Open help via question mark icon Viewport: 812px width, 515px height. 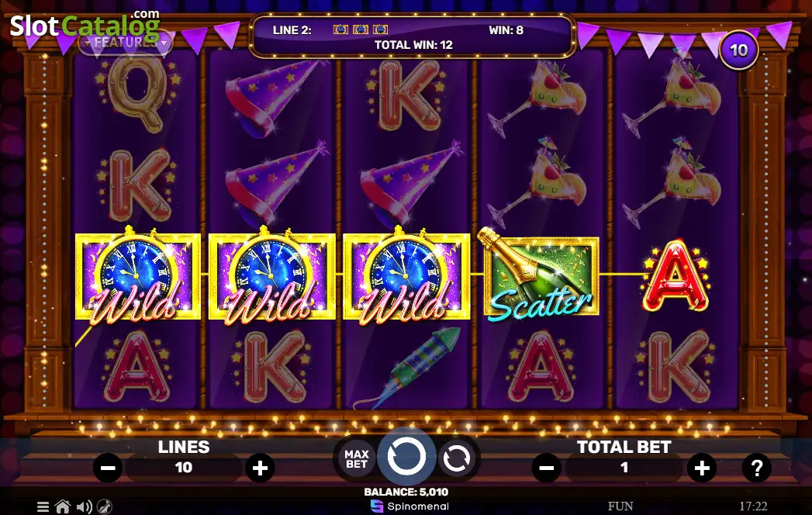[757, 468]
